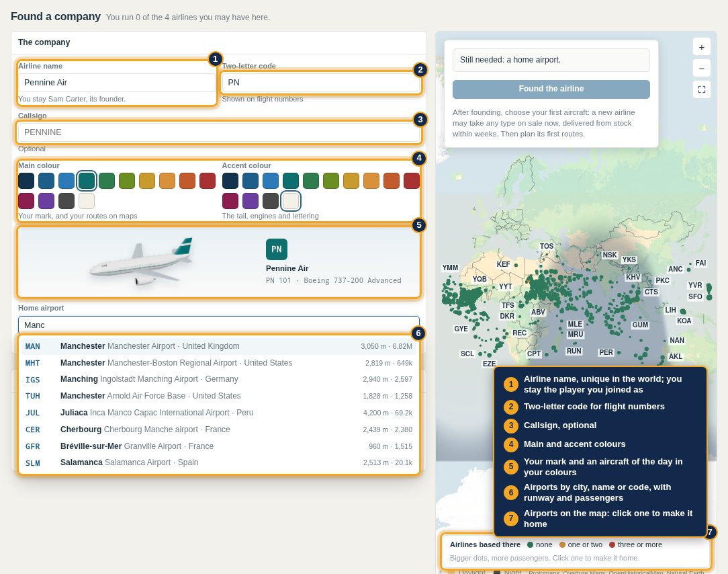Viewport: 728px width, 574px height.
Task: Set accent colour to teal
Action: coord(291,181)
